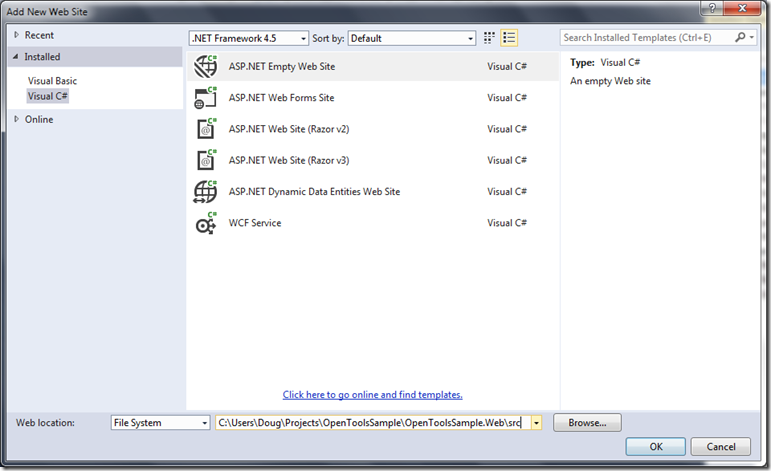Image resolution: width=771 pixels, height=471 pixels.
Task: Switch to medium icons list view
Action: pos(509,38)
